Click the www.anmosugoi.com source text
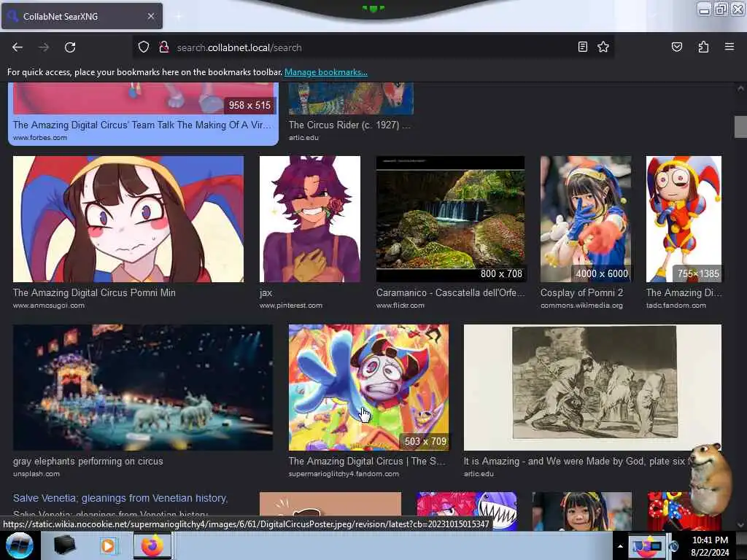This screenshot has height=560, width=747. 49,306
